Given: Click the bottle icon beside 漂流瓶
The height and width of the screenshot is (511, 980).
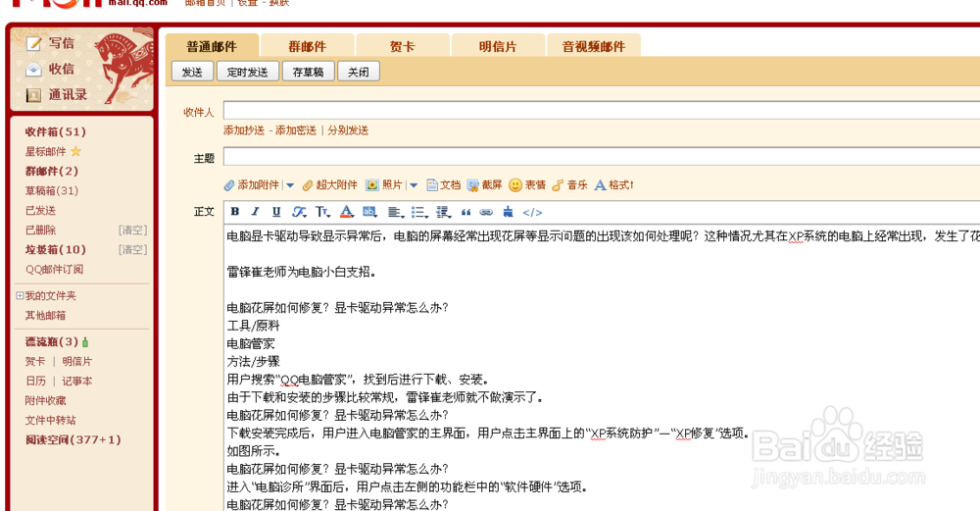Looking at the screenshot, I should tap(85, 342).
